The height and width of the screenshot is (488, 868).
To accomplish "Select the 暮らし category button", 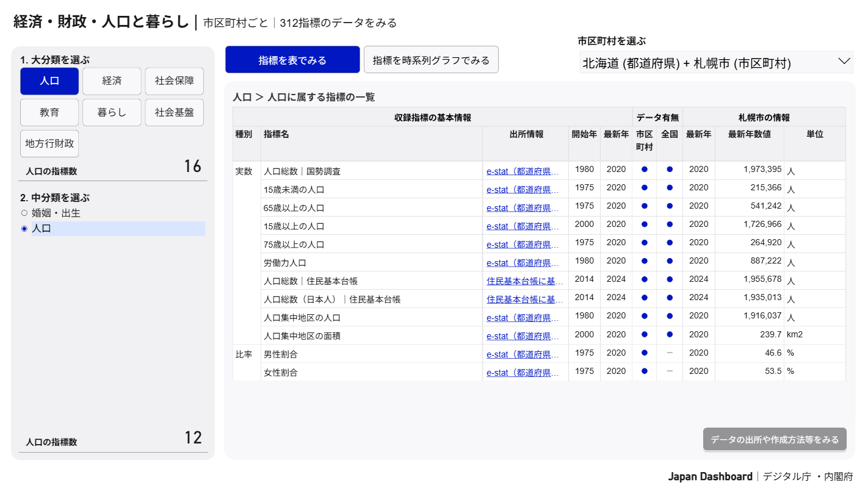I will pos(112,112).
